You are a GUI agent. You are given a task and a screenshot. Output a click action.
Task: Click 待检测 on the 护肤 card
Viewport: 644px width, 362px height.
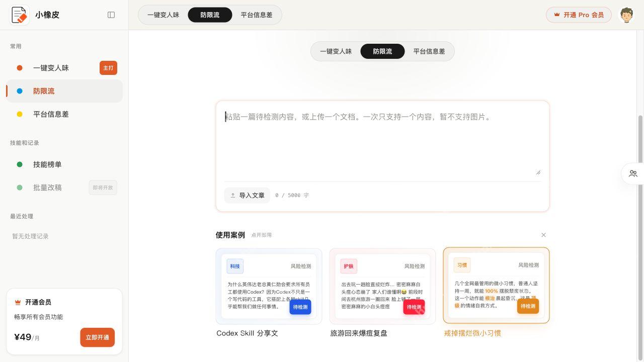[414, 307]
